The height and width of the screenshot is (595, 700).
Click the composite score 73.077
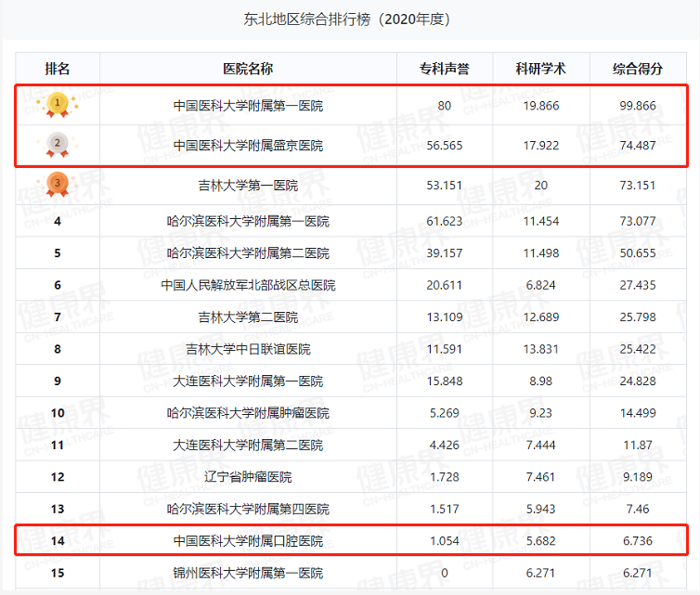[x=638, y=221]
